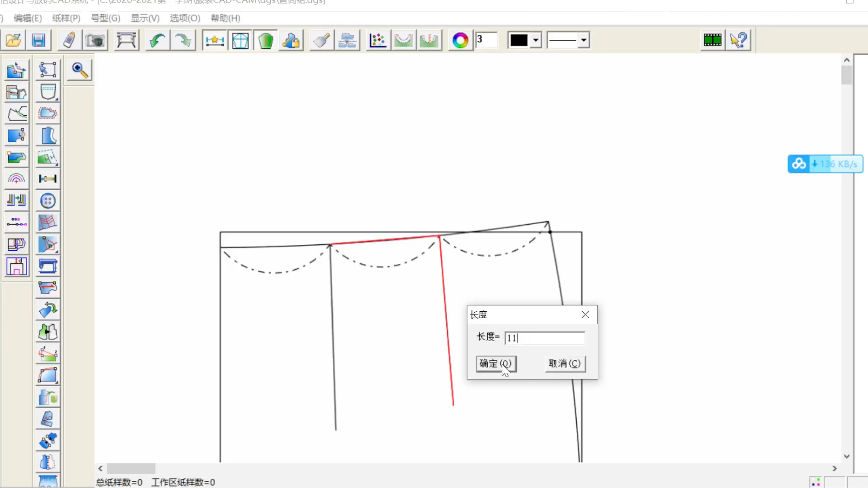Click the 确定(O) button
868x488 pixels.
tap(495, 364)
